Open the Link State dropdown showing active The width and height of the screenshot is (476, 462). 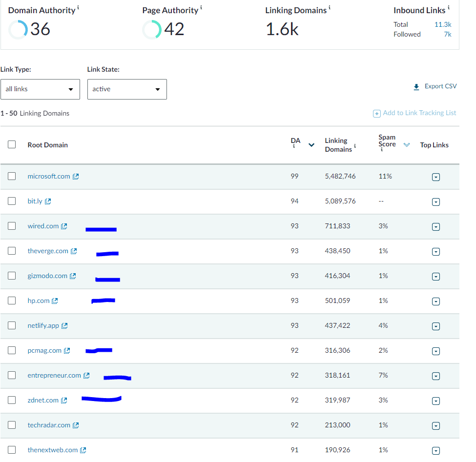(x=127, y=89)
